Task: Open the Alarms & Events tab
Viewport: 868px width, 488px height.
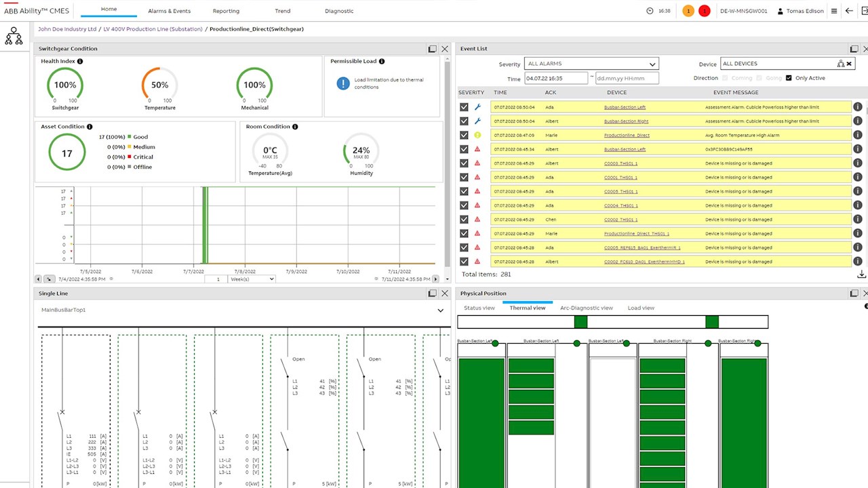Action: click(169, 11)
